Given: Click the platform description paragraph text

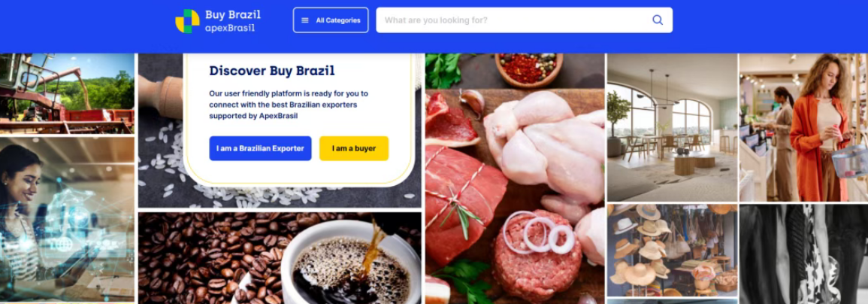Looking at the screenshot, I should pos(289,105).
